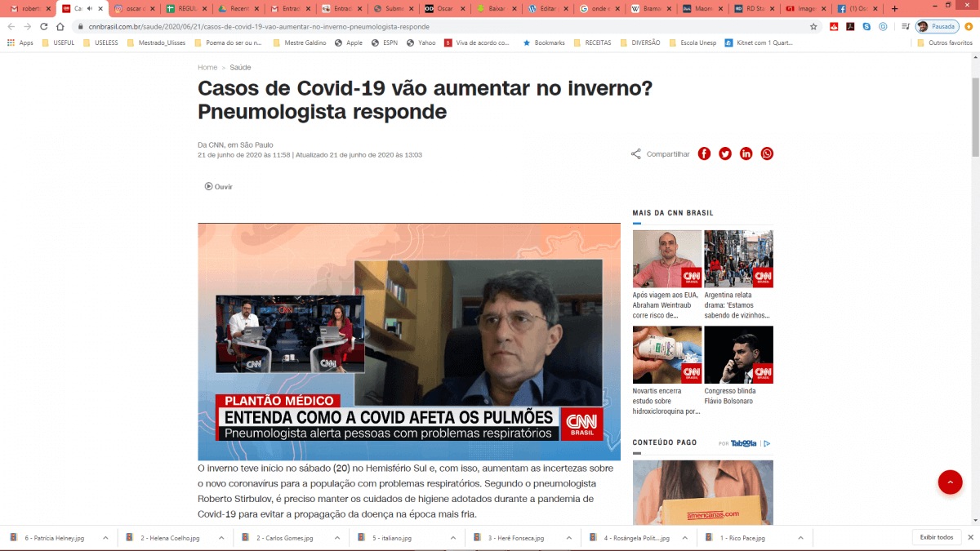This screenshot has height=551, width=980.
Task: Open the Novartis encerra estudo article link
Action: (x=666, y=401)
